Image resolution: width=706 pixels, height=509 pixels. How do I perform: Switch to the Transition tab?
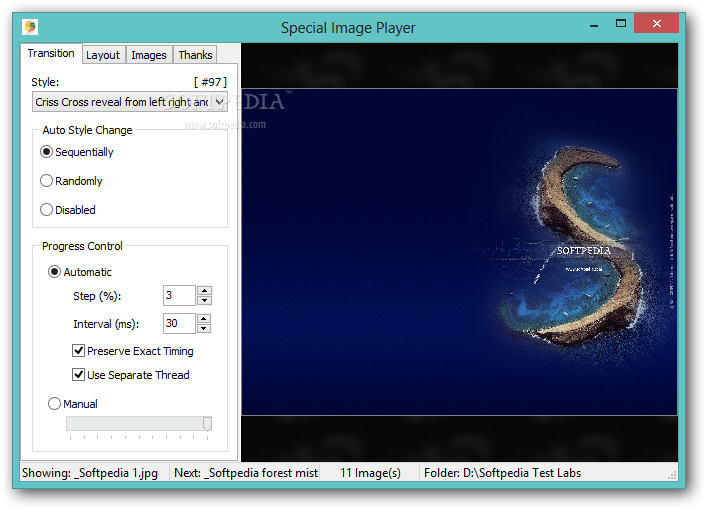pos(51,53)
